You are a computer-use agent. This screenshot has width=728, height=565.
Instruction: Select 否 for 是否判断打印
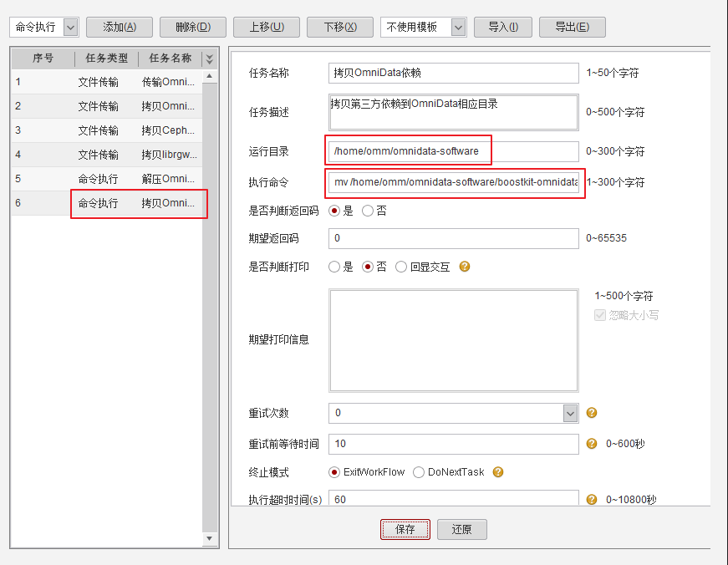(x=367, y=267)
